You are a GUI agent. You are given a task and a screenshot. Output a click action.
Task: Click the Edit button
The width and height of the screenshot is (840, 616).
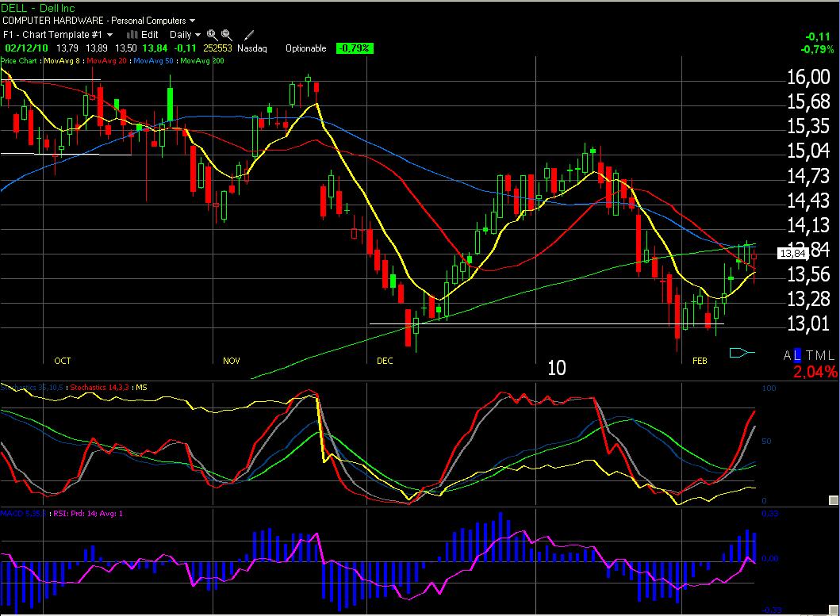click(149, 35)
